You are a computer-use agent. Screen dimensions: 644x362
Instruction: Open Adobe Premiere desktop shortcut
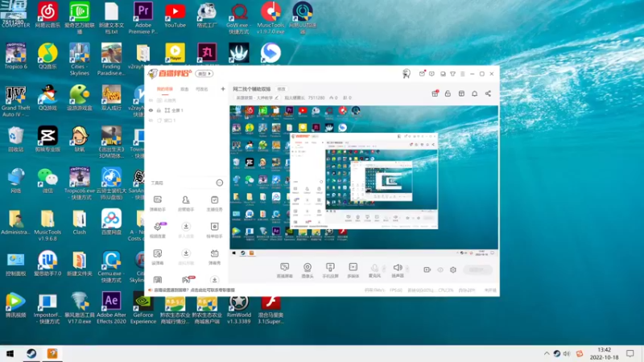pos(143,18)
